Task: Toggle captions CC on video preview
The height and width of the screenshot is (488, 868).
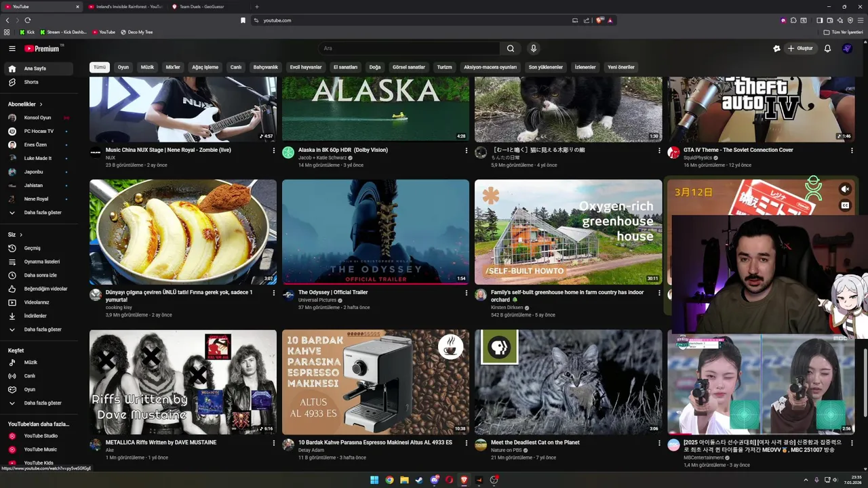Action: coord(845,205)
